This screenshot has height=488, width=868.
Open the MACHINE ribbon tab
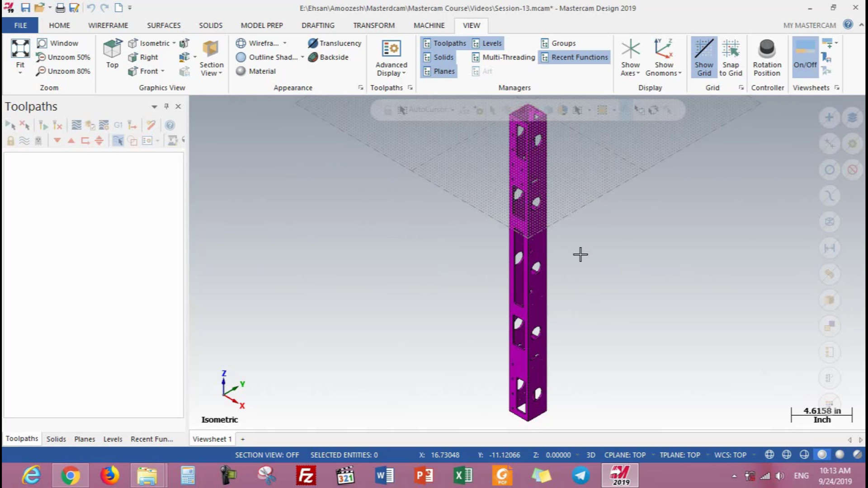coord(429,25)
